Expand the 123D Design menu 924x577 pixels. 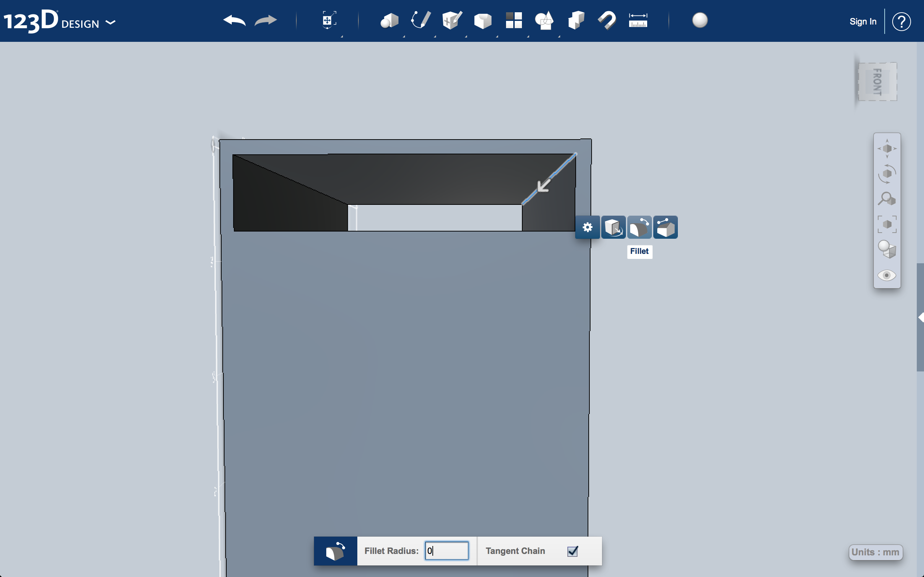click(x=111, y=23)
